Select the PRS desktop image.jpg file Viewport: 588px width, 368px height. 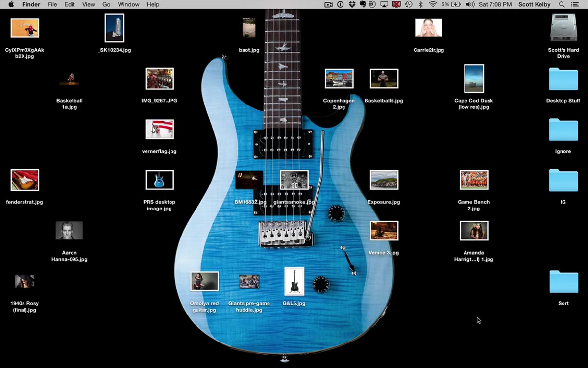159,180
